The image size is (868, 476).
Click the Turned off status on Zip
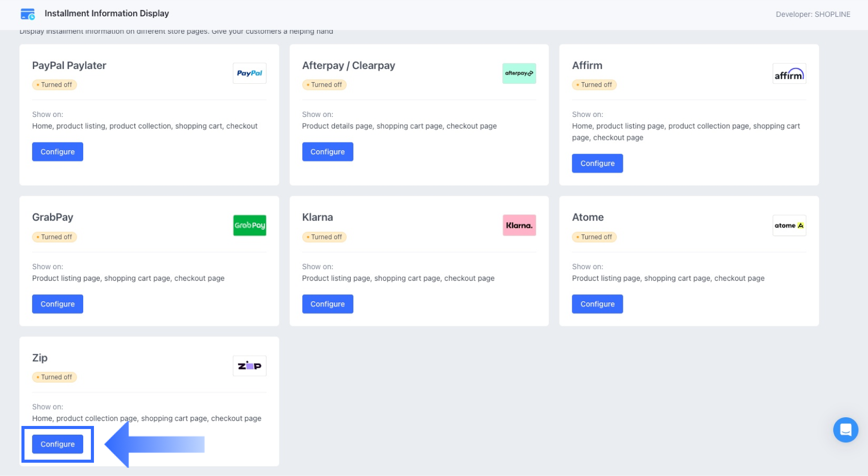(55, 377)
